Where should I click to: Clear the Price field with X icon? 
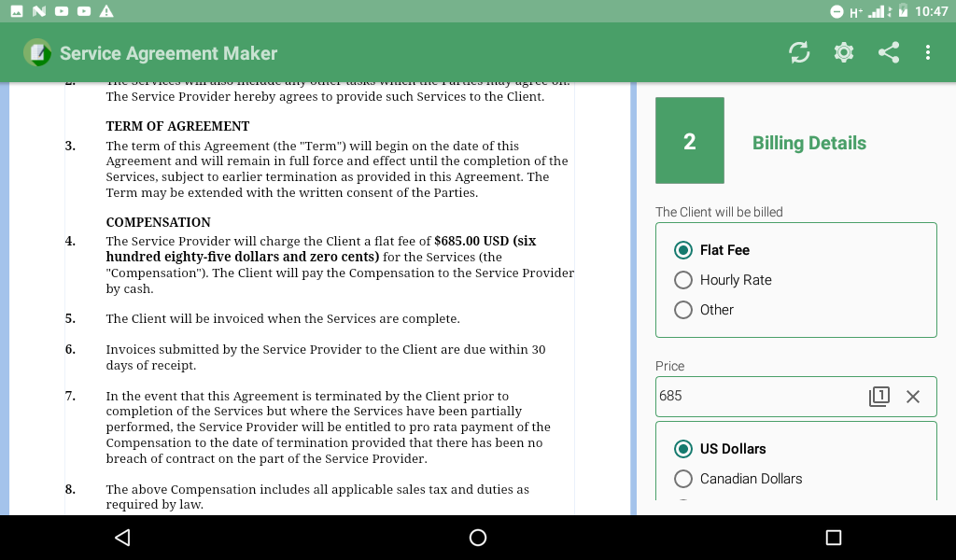(913, 397)
